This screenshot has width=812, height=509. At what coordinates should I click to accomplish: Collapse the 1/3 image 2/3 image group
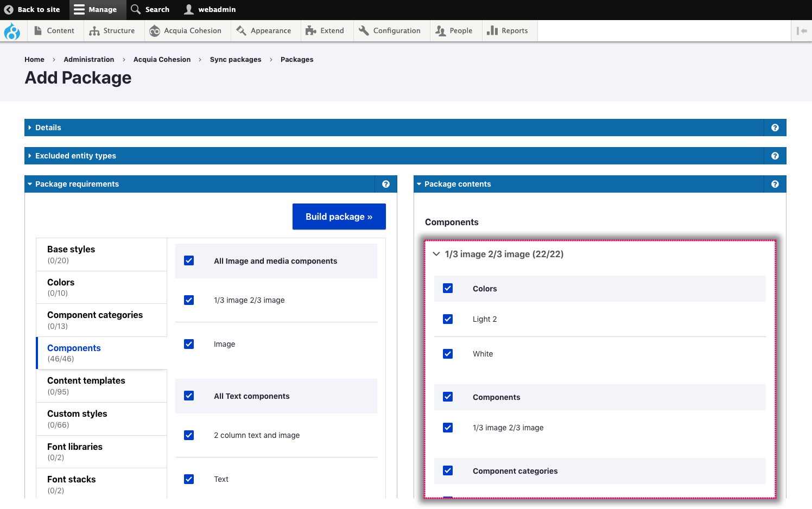click(x=436, y=254)
